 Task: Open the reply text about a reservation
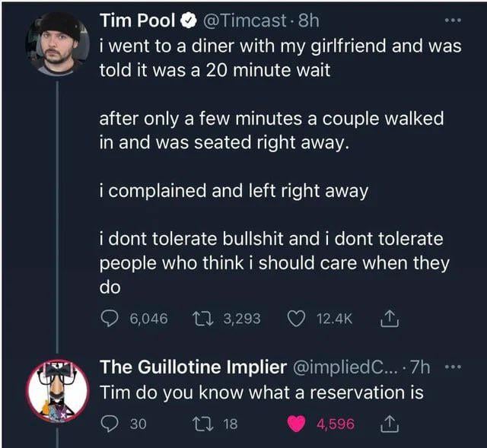(263, 393)
